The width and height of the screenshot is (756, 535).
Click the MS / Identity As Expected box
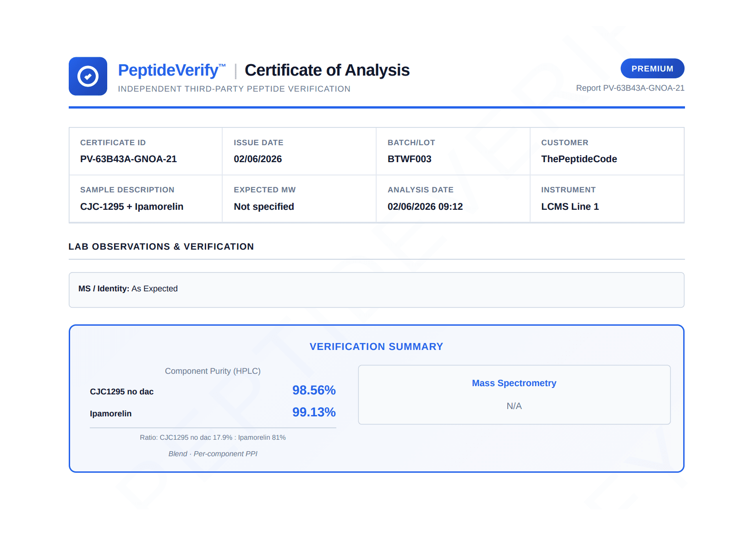click(377, 290)
